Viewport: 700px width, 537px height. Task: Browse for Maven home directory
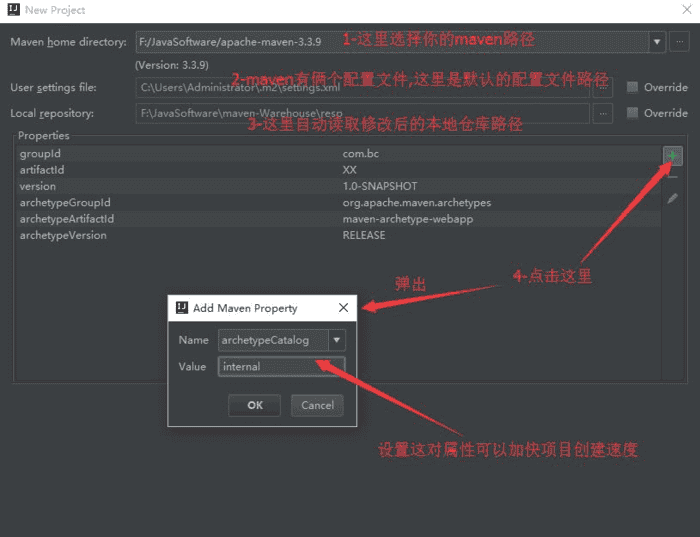pos(679,42)
